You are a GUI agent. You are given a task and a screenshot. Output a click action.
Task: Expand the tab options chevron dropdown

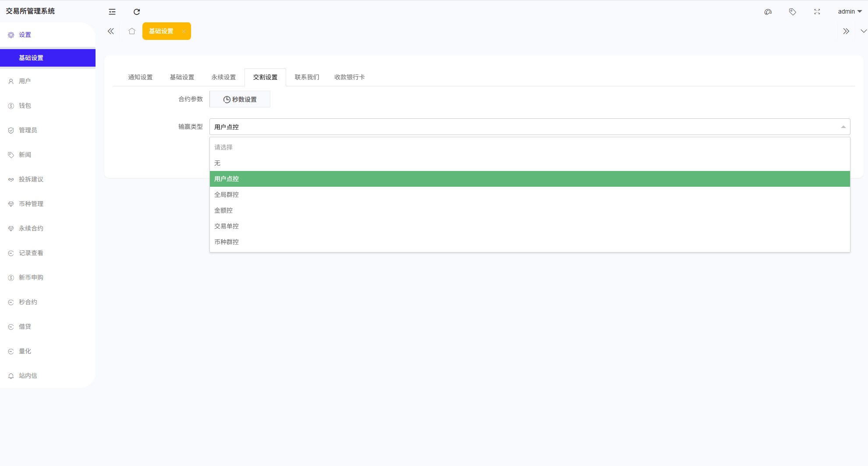pyautogui.click(x=863, y=31)
